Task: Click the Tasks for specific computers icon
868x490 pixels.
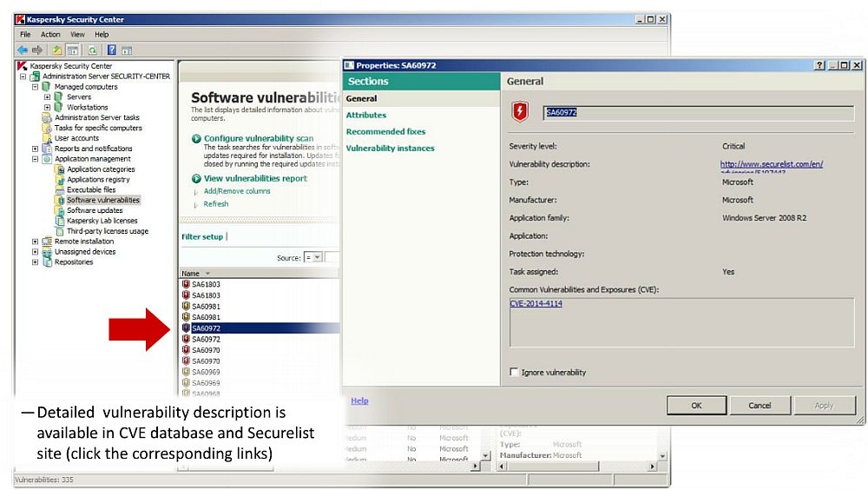Action: click(47, 128)
